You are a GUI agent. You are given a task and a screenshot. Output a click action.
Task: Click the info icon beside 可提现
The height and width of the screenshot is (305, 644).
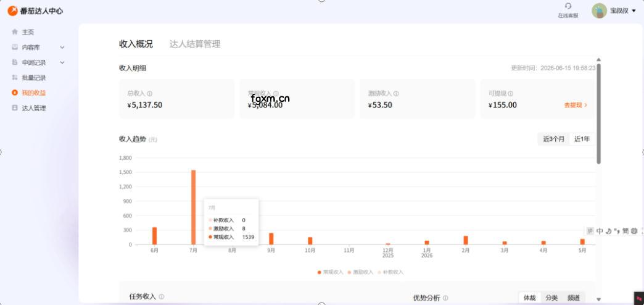click(x=511, y=94)
